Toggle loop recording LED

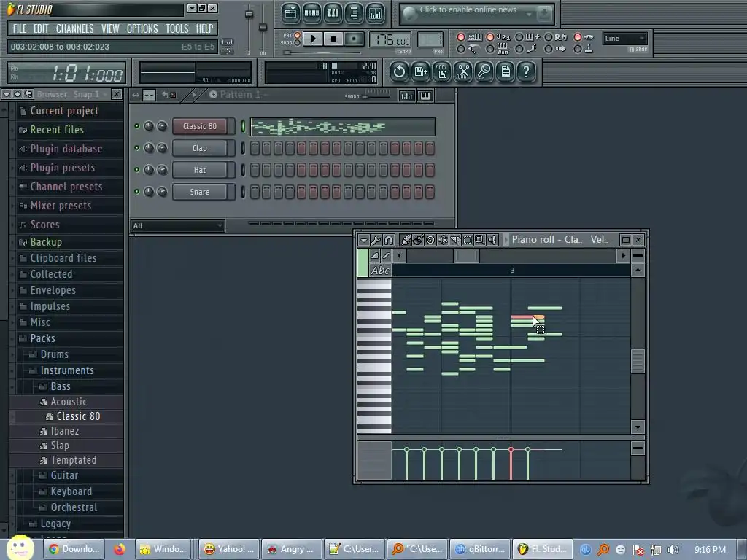(x=549, y=37)
